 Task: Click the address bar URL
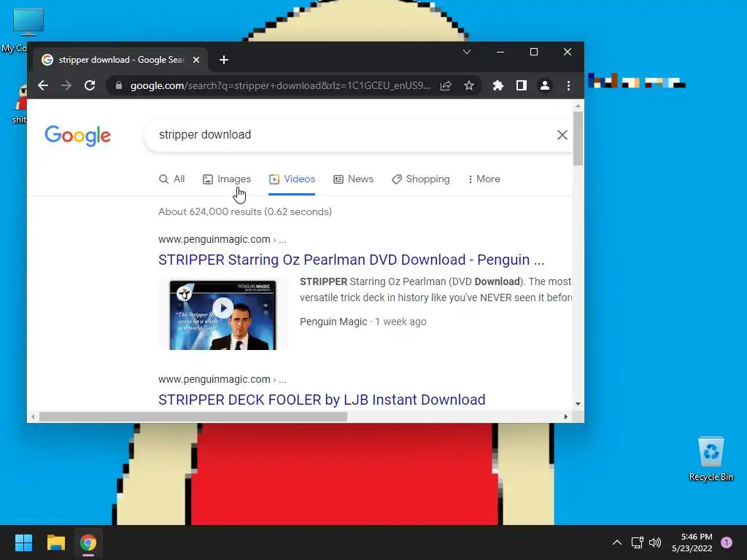pyautogui.click(x=280, y=86)
